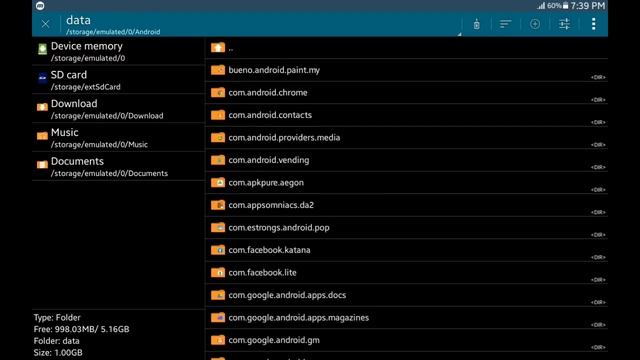Image resolution: width=640 pixels, height=360 pixels.
Task: Tap the Download folder icon in sidebar
Action: (42, 107)
